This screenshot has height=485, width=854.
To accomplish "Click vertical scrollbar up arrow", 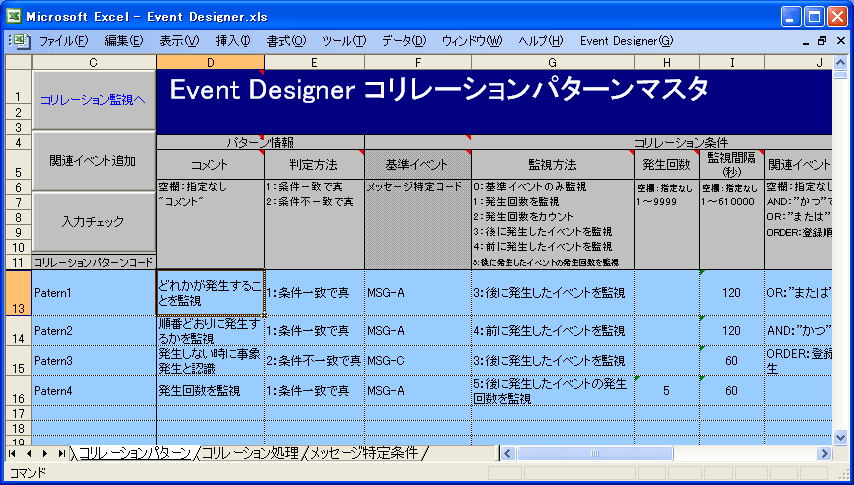I will 840,63.
